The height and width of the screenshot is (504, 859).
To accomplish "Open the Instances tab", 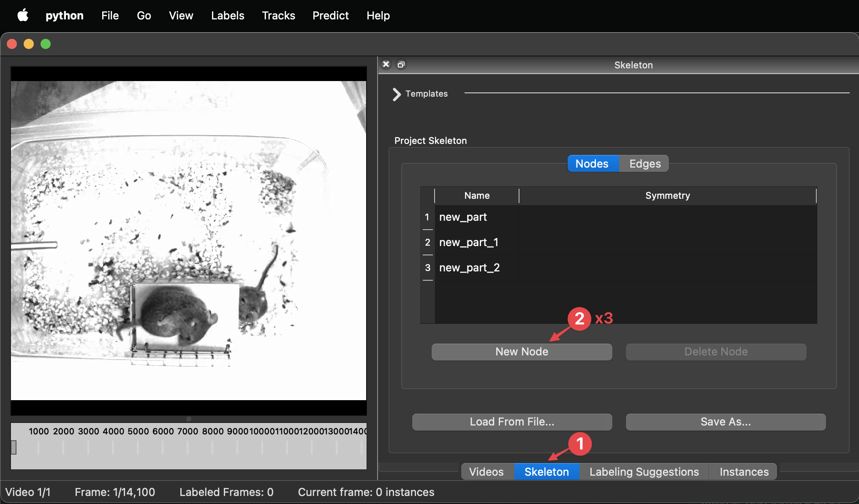I will [x=744, y=471].
